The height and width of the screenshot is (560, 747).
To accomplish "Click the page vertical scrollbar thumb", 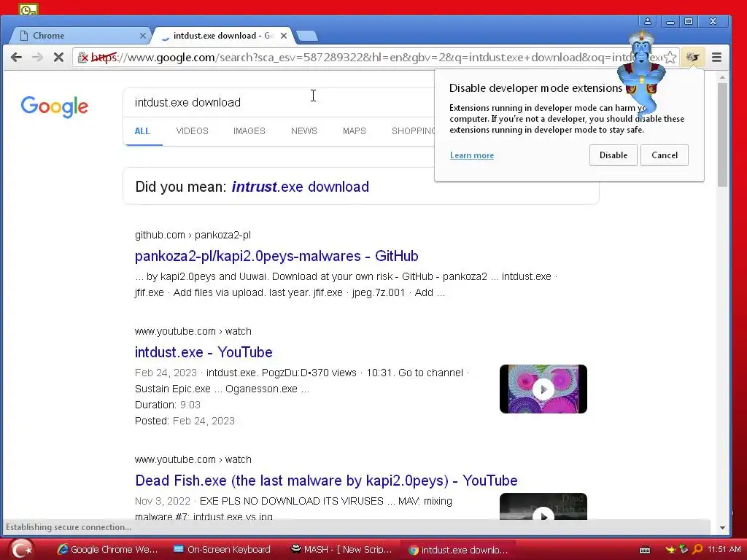I will point(722,135).
